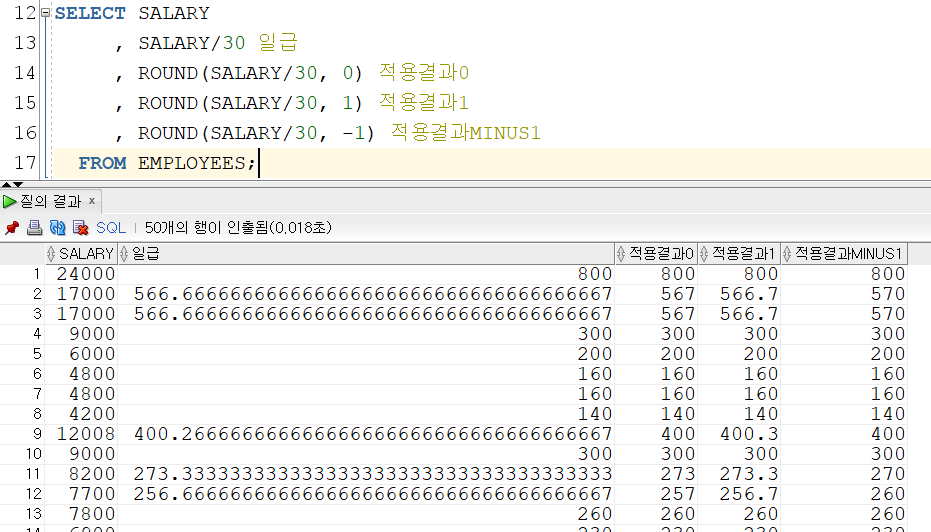Sort by the 적용결과MINUS1 column header
Screen dimensions: 931x532
[844, 254]
